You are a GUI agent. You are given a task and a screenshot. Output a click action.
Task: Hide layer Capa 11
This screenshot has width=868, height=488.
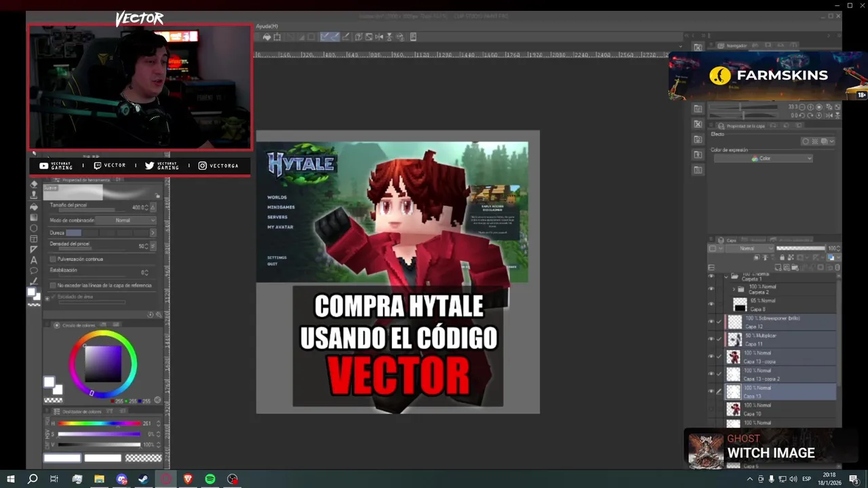click(x=711, y=339)
